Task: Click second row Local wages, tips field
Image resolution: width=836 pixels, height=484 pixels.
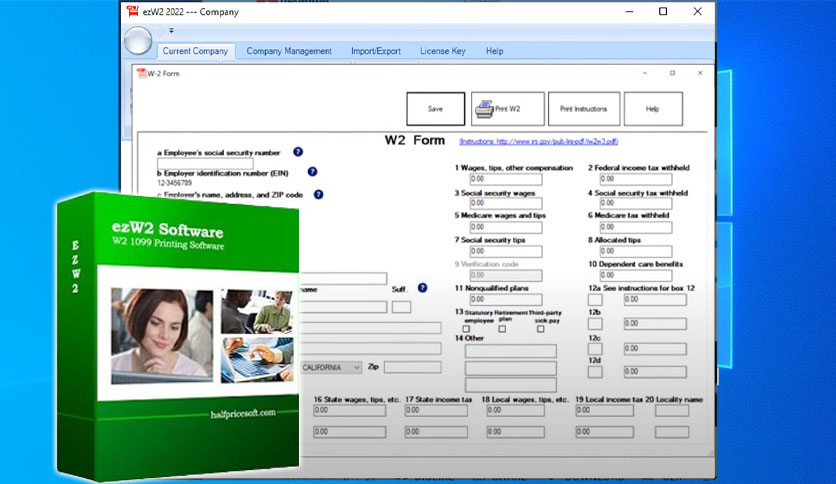Action: point(516,432)
